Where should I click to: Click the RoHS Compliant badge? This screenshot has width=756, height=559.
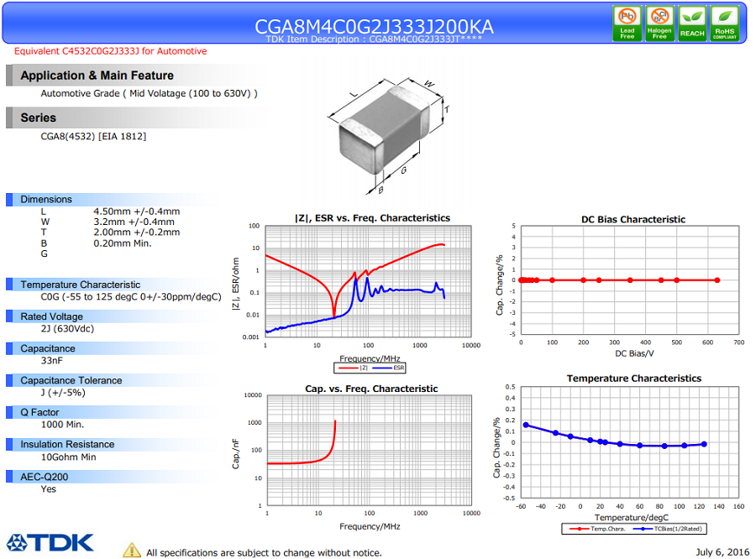click(724, 24)
